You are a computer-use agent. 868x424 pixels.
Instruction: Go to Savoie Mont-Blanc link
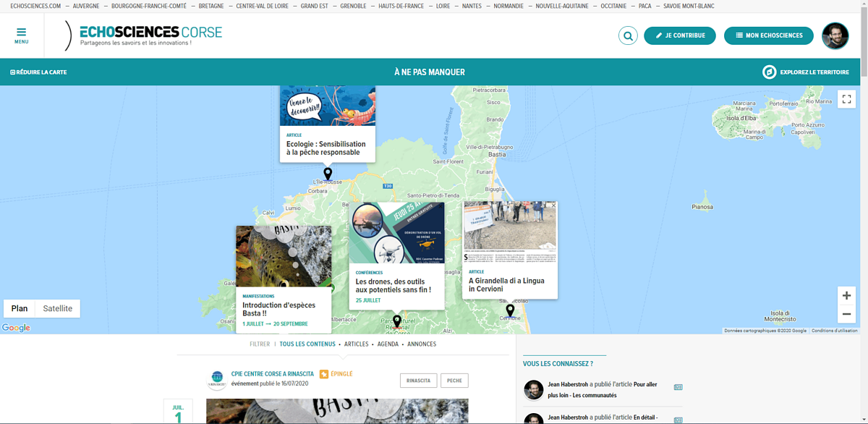coord(689,6)
